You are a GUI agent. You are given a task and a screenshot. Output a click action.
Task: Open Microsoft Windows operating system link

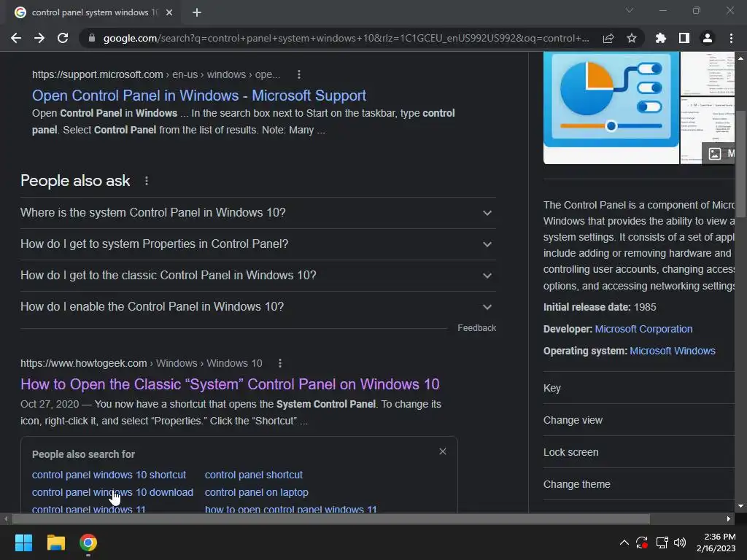(x=672, y=351)
